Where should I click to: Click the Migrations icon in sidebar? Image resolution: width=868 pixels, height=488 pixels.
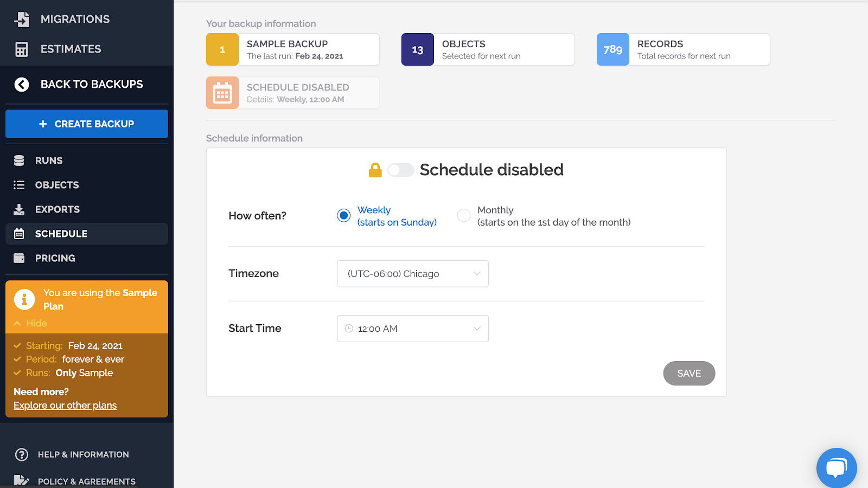[x=22, y=19]
